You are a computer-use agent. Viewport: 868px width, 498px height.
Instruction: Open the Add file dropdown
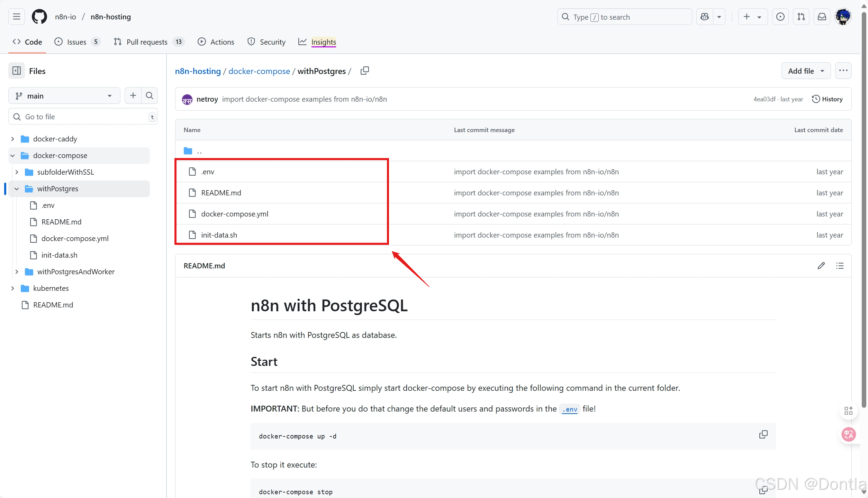click(x=806, y=71)
